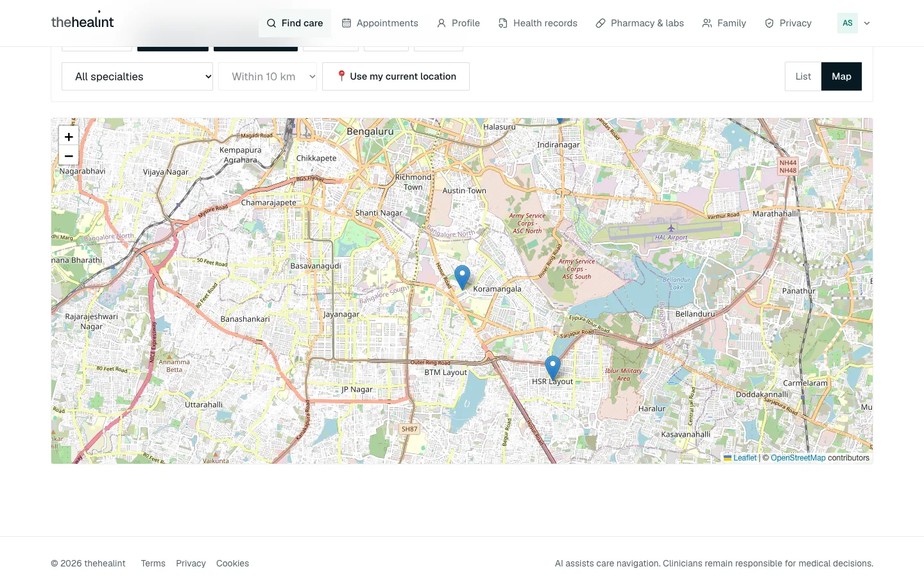
Task: Click the 'Banashankari' map label
Action: pyautogui.click(x=245, y=319)
